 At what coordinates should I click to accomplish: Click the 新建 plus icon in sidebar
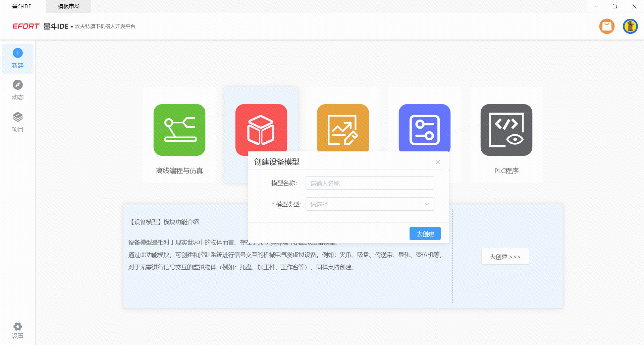tap(18, 53)
